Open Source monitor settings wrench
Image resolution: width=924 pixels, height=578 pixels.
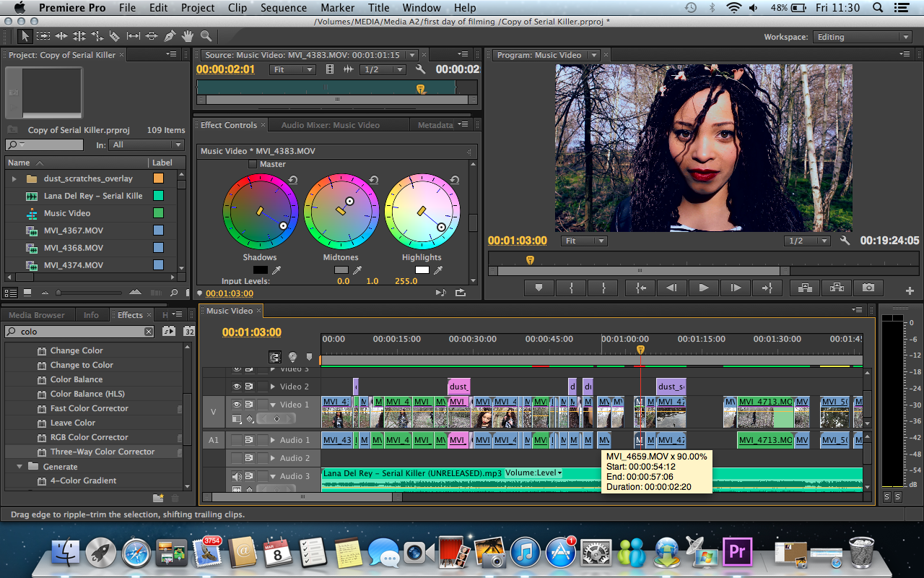coord(421,69)
